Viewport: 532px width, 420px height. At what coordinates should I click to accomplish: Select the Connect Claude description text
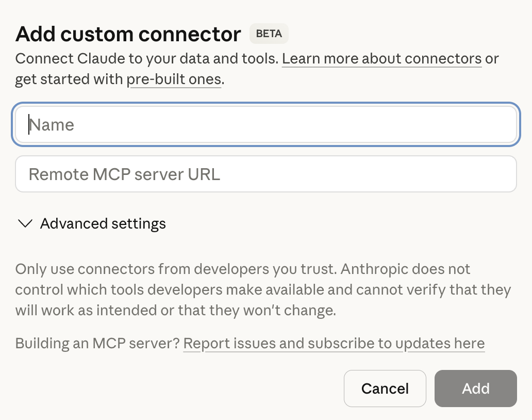(x=147, y=58)
